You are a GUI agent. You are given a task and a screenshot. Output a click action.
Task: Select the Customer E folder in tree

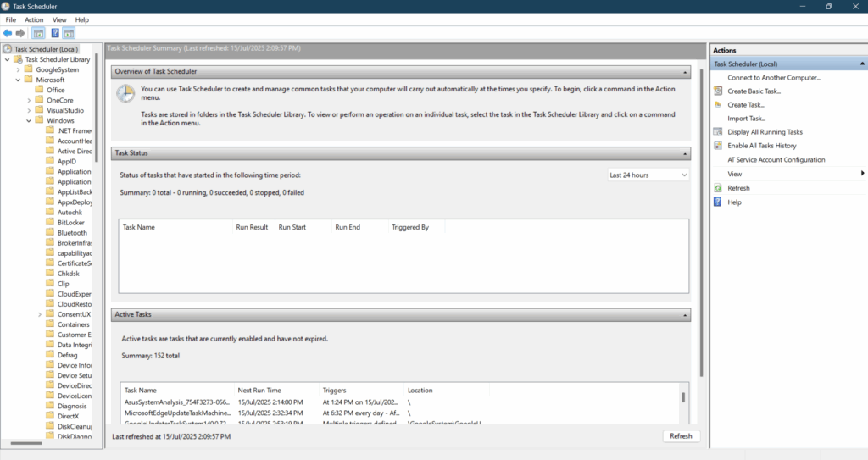pyautogui.click(x=75, y=335)
